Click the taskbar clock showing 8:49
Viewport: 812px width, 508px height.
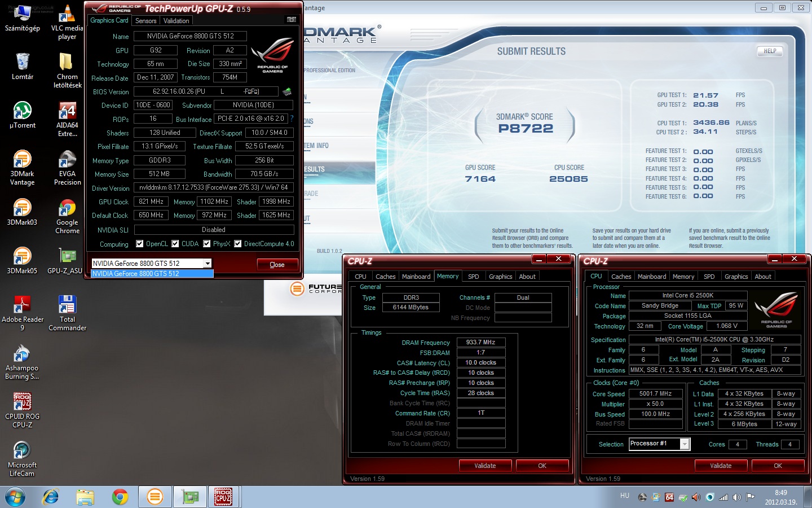click(x=781, y=497)
